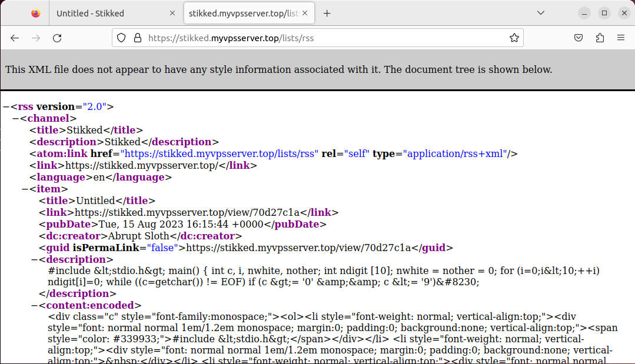Click inside the address bar
635x364 pixels.
pyautogui.click(x=324, y=38)
